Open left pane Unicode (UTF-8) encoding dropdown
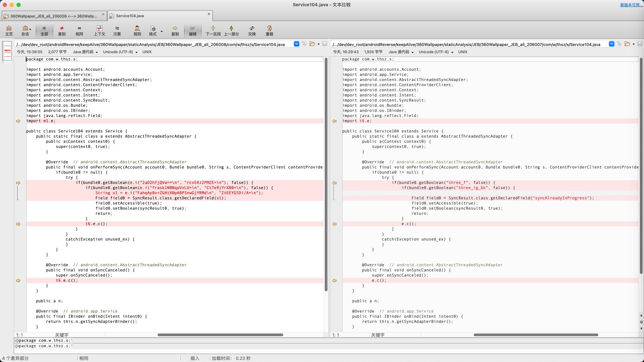The width and height of the screenshot is (644, 362). (120, 52)
